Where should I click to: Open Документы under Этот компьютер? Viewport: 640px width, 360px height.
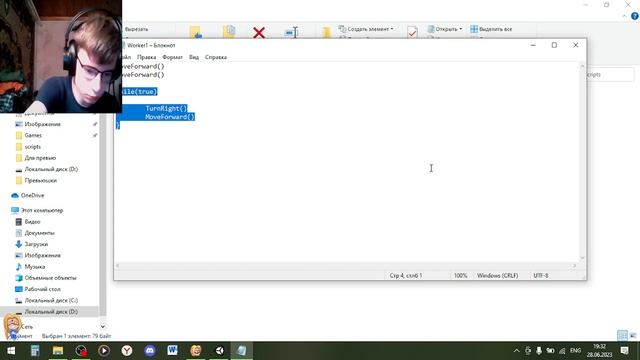[39, 233]
